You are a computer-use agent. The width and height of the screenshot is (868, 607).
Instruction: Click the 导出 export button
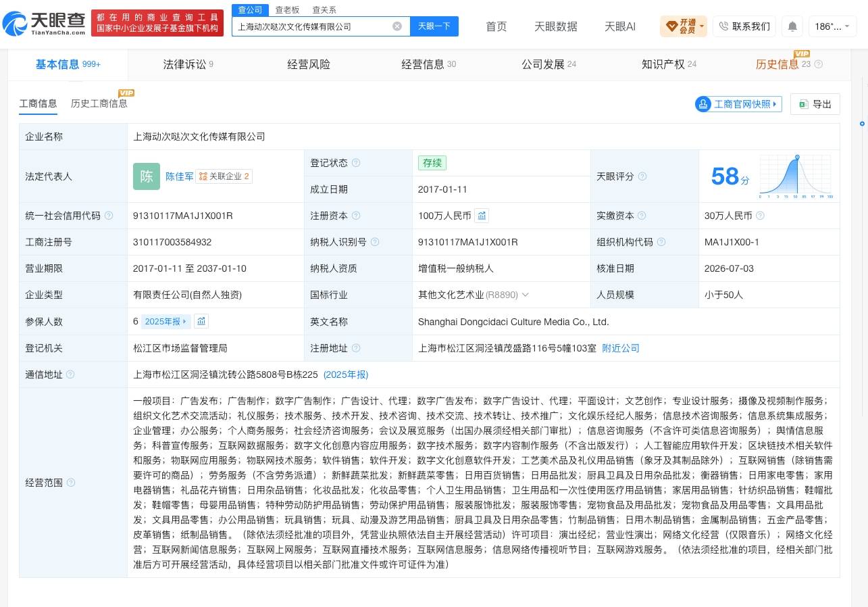(815, 104)
